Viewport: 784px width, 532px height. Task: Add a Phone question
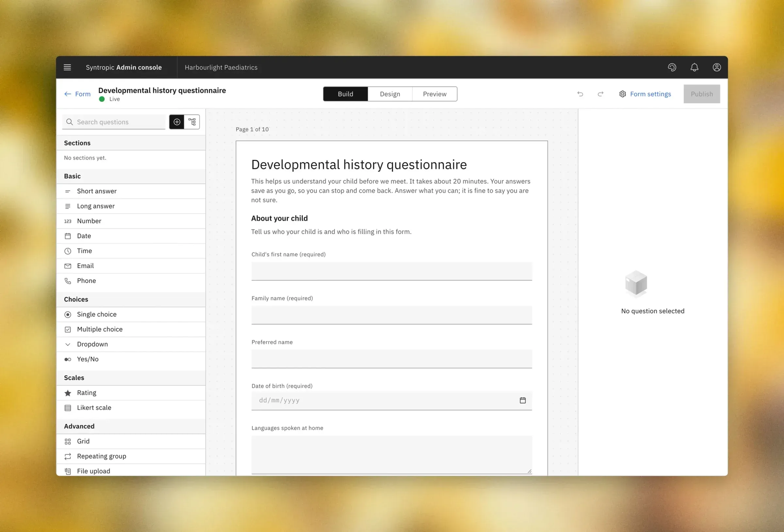coord(131,281)
